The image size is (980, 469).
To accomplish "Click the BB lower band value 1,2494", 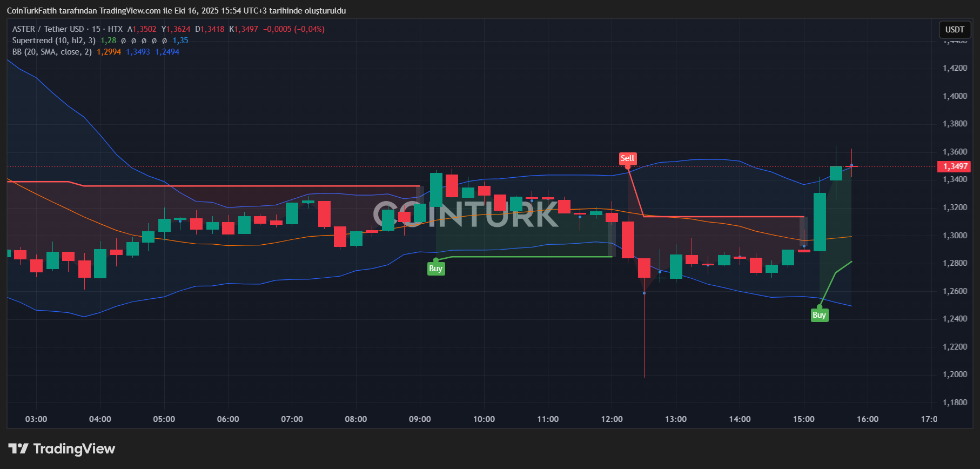I will click(x=167, y=52).
